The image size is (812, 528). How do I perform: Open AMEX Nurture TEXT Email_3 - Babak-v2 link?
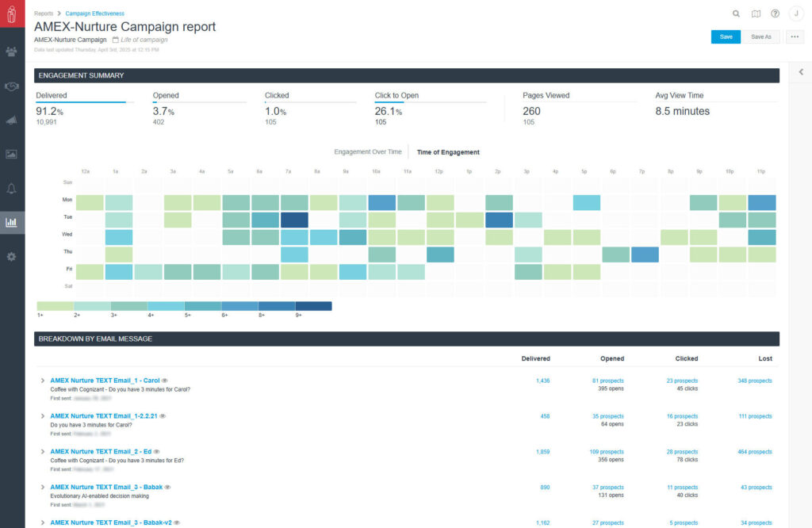[x=111, y=522]
